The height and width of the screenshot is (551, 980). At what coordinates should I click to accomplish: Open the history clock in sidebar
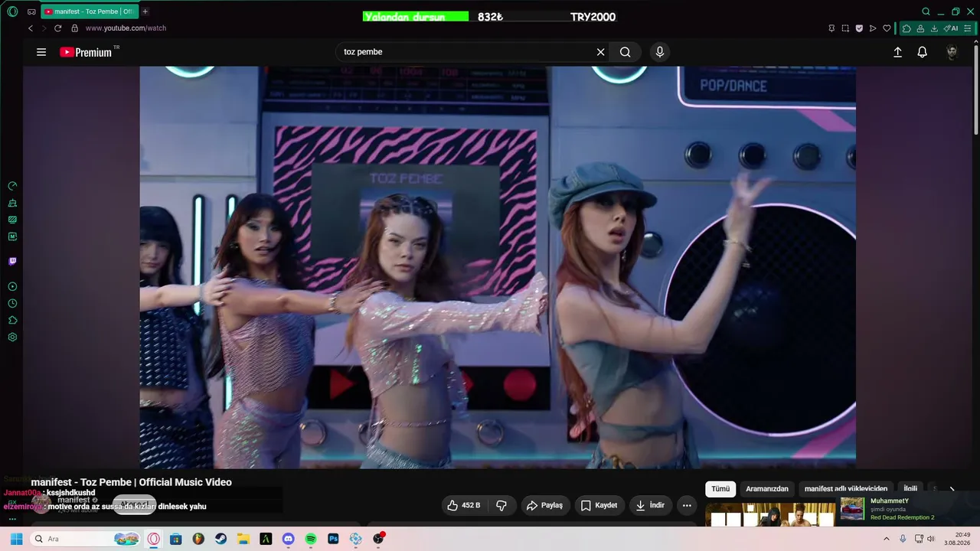pyautogui.click(x=12, y=303)
